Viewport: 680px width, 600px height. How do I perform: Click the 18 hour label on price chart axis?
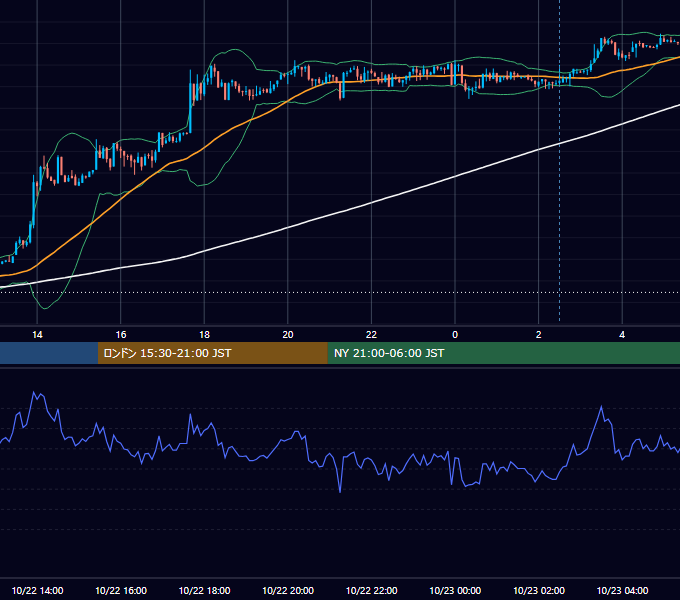pyautogui.click(x=204, y=335)
